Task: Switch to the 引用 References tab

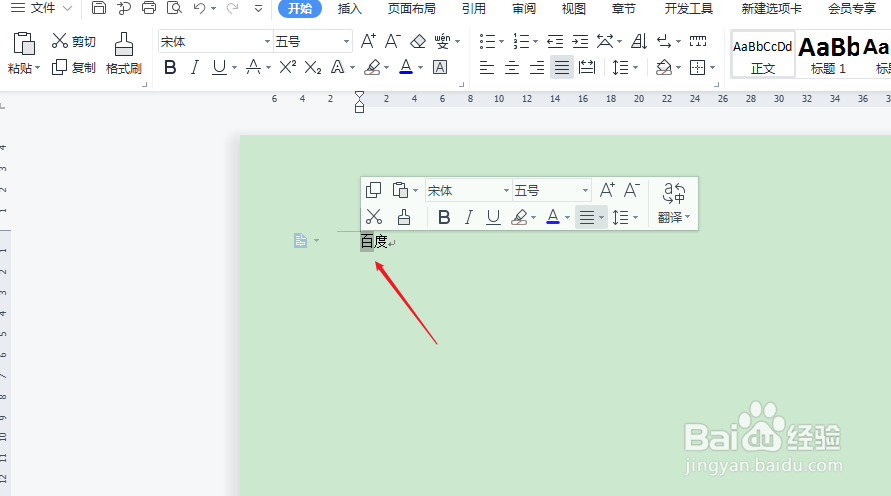Action: (x=473, y=9)
